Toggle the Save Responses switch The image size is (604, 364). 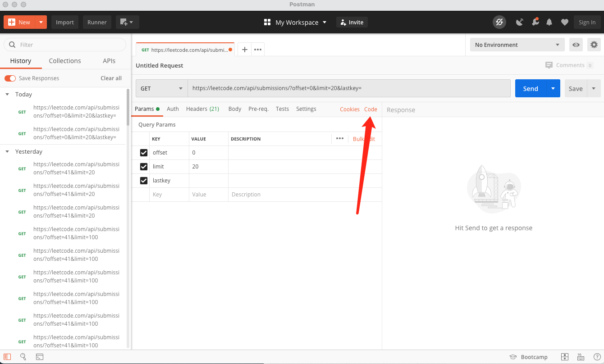[x=10, y=78]
